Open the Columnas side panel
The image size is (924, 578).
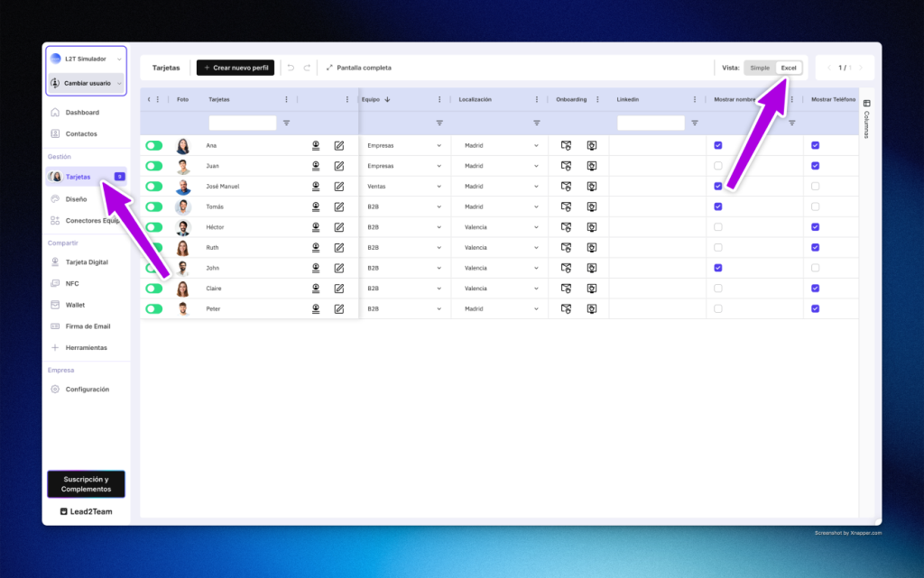[867, 119]
